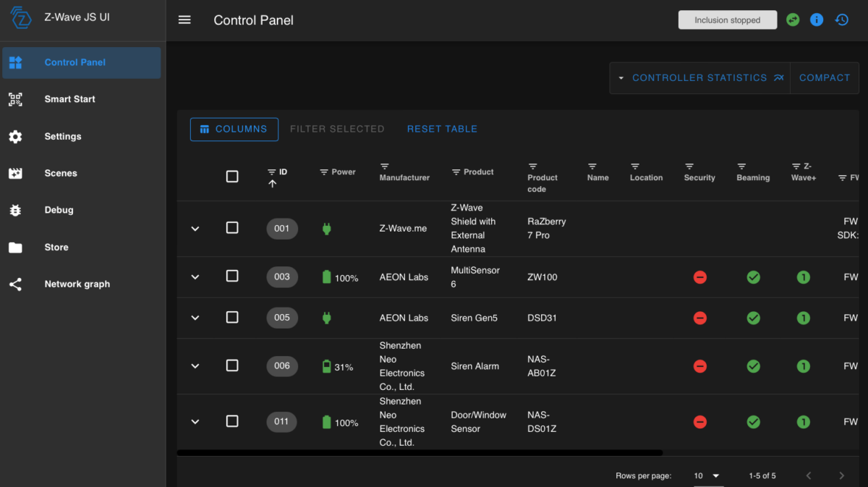The width and height of the screenshot is (868, 487).
Task: Toggle the select-all checkbox in table header
Action: point(232,177)
